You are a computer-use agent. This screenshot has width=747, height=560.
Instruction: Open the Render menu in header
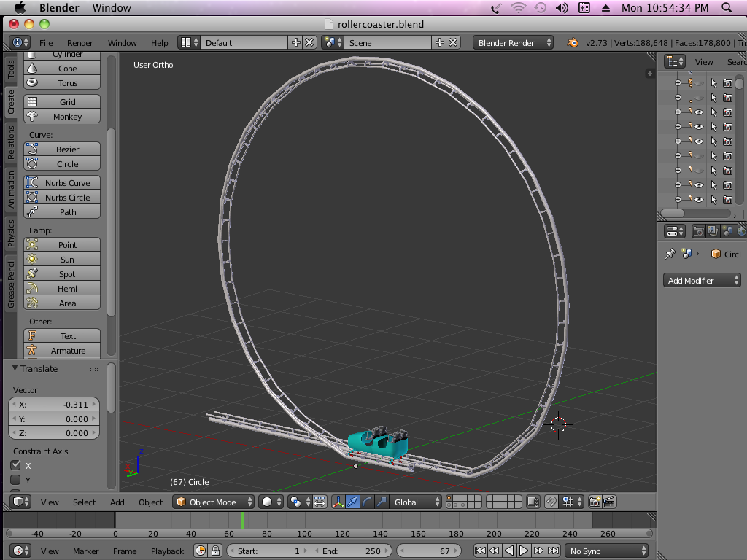tap(80, 43)
